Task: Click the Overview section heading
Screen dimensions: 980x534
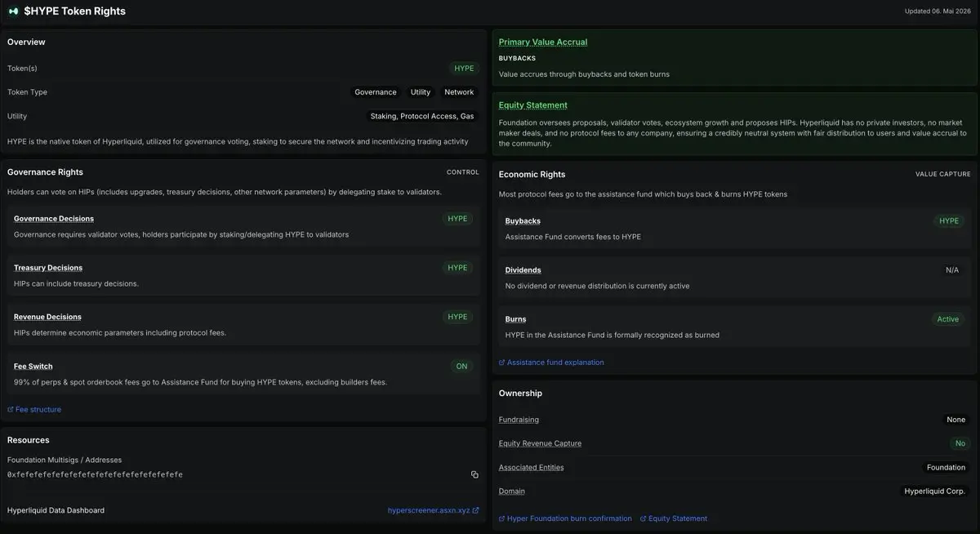Action: point(26,42)
